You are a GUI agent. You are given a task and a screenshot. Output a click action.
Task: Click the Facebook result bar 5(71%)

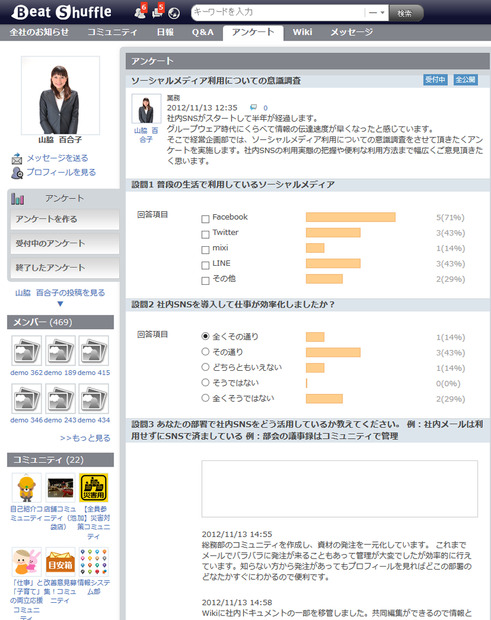(351, 217)
